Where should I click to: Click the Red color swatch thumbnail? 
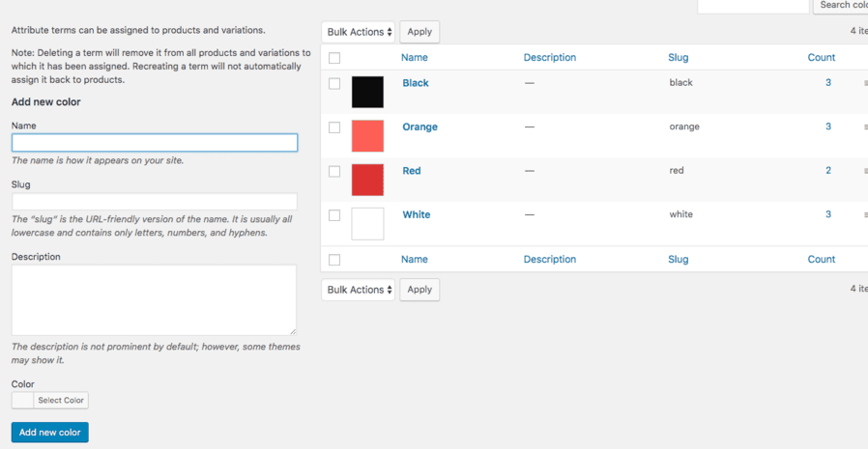pyautogui.click(x=367, y=180)
